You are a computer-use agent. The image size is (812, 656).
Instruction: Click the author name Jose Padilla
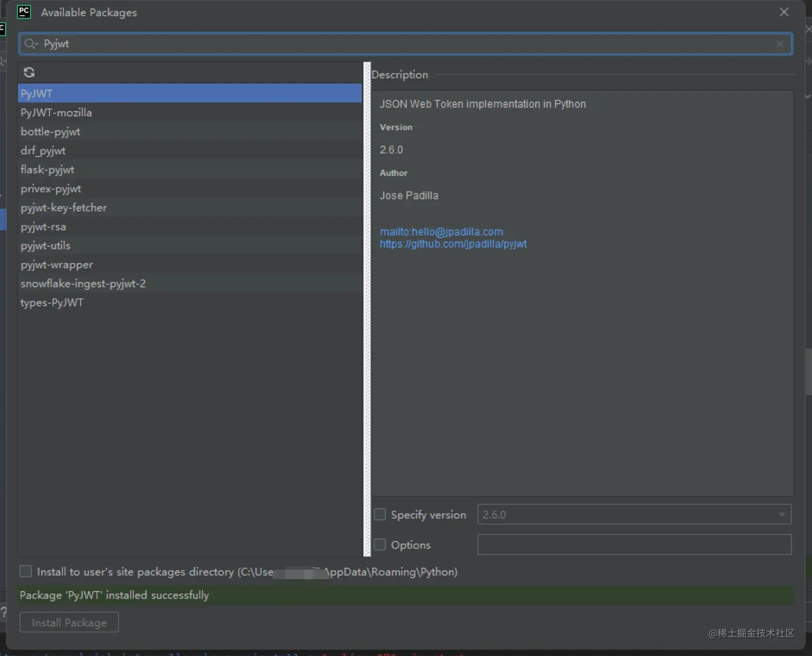[x=409, y=195]
